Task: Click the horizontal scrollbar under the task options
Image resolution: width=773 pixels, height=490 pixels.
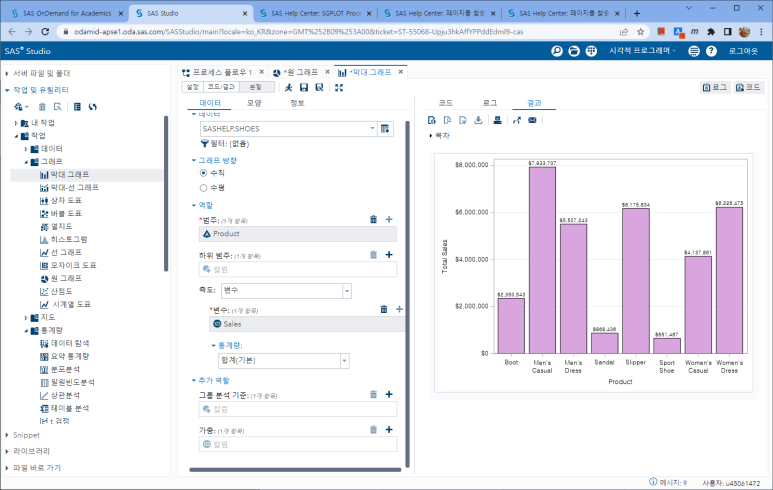Action: click(295, 470)
